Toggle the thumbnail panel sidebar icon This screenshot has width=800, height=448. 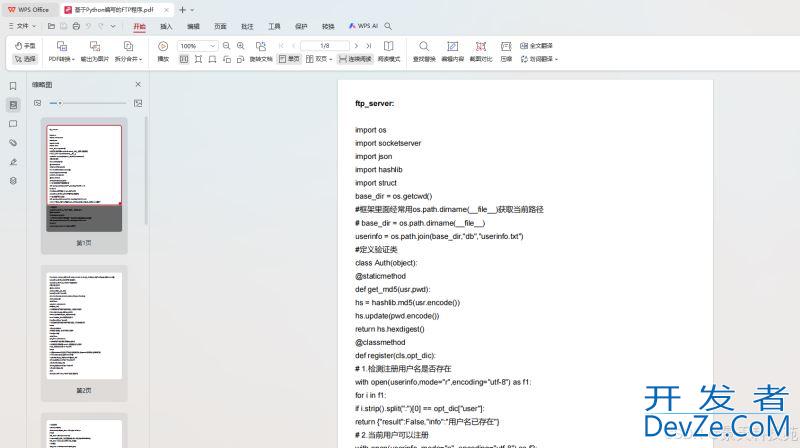click(x=13, y=105)
